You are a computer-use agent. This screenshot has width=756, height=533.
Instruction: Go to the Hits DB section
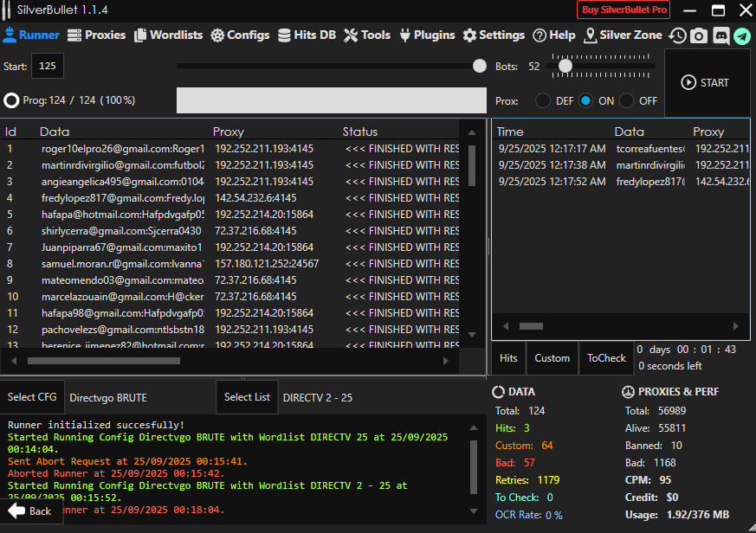(307, 35)
